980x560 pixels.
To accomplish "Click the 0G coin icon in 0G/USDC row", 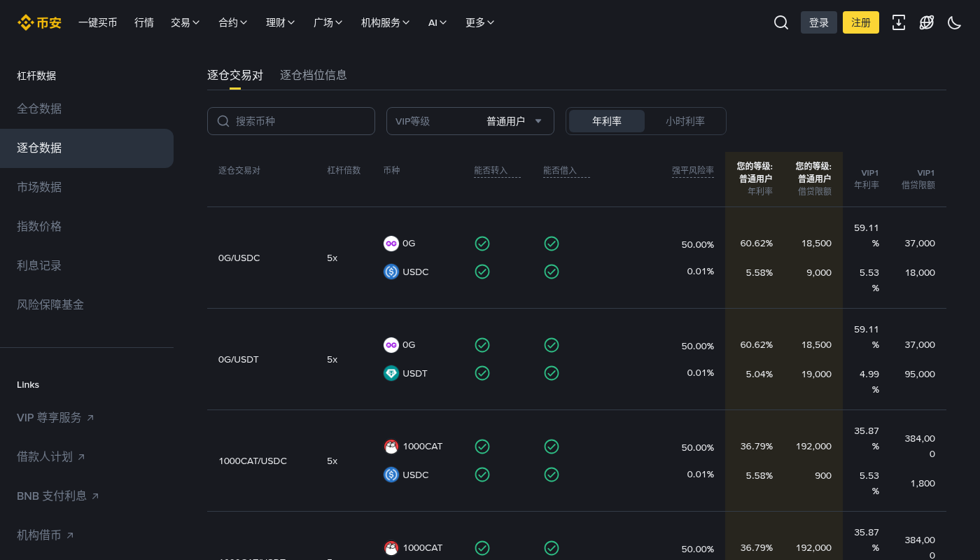I will point(391,244).
